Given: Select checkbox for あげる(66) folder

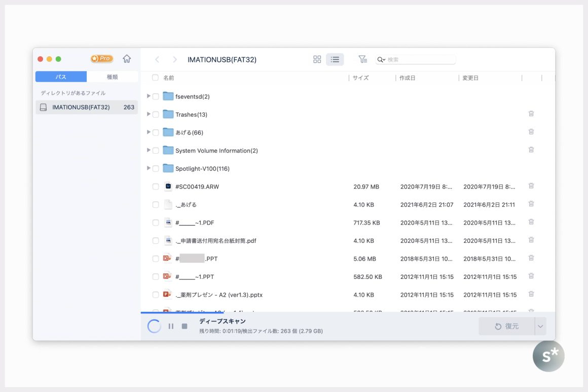Looking at the screenshot, I should coord(156,132).
